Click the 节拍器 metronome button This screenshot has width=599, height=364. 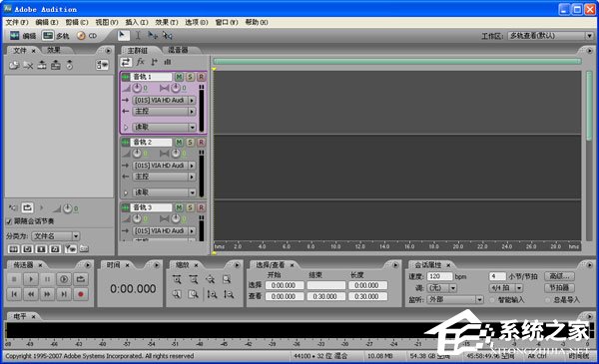(560, 287)
